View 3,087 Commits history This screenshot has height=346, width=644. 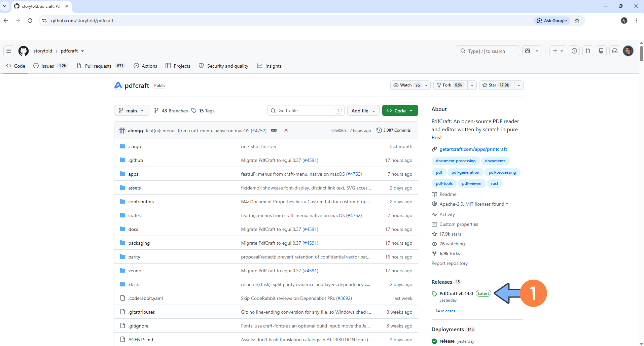point(394,130)
